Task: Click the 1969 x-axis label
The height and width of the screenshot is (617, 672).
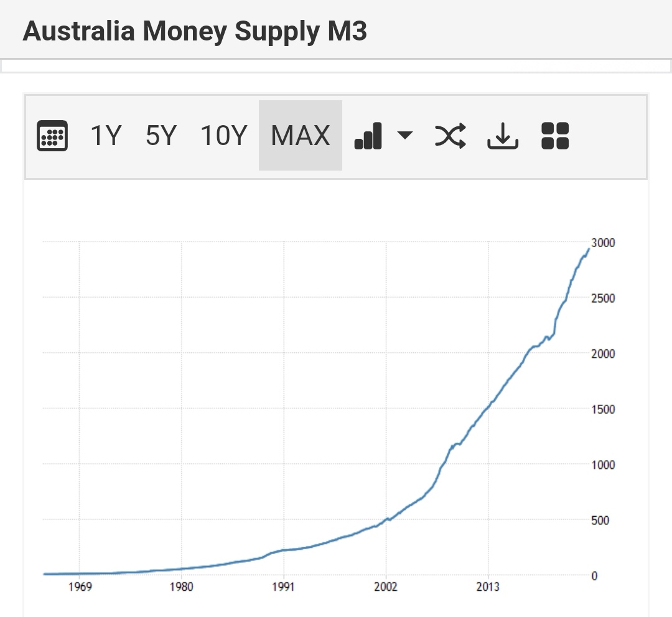Action: (x=80, y=586)
